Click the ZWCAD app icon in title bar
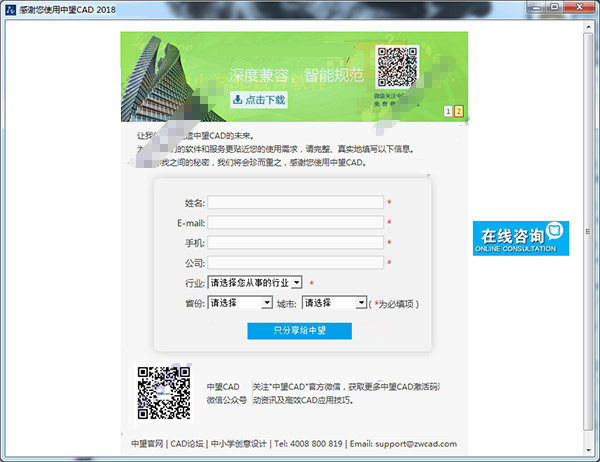 pos(10,10)
